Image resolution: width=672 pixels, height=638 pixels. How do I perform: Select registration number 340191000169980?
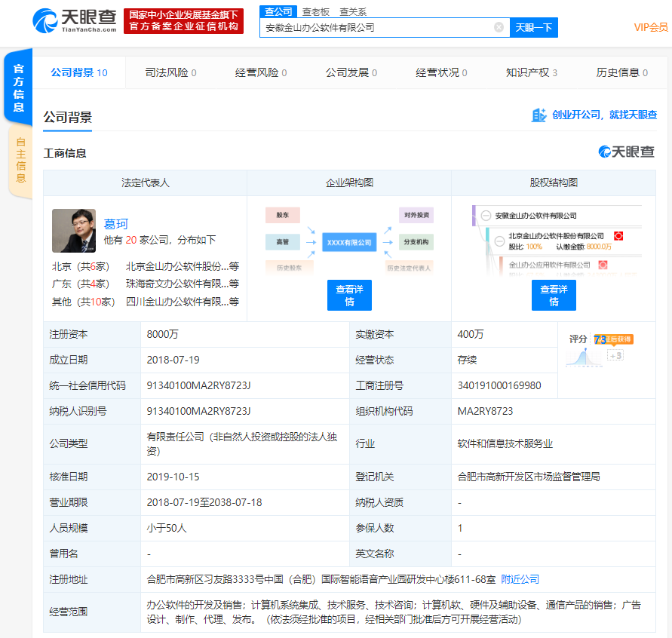(x=499, y=385)
